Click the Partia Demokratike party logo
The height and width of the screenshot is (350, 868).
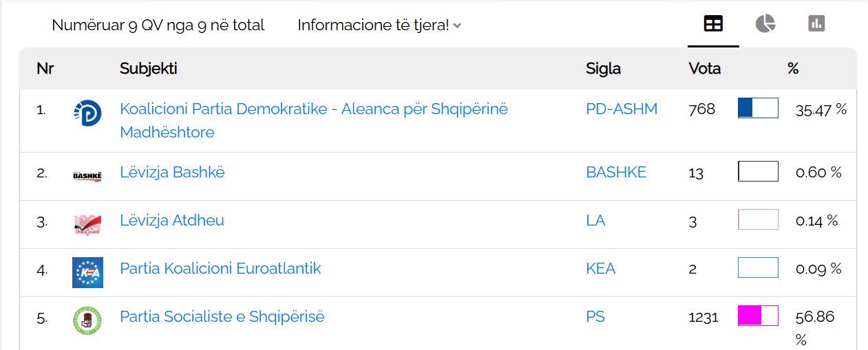click(x=87, y=113)
